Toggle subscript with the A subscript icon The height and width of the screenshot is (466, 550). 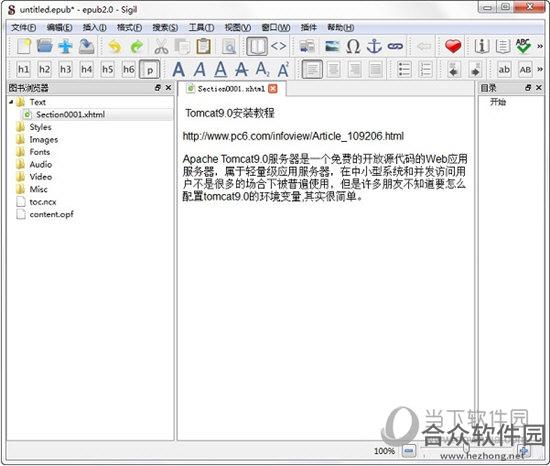coord(262,69)
